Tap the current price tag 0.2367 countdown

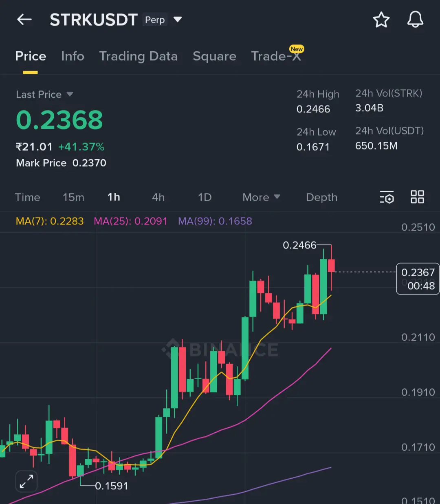[418, 279]
